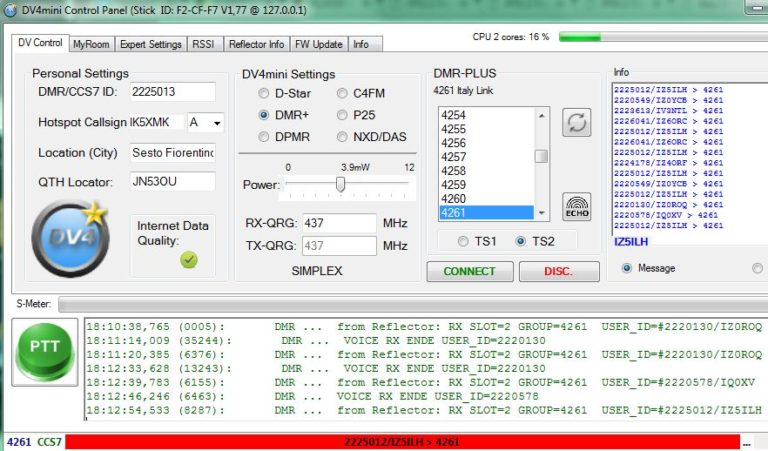Image resolution: width=768 pixels, height=451 pixels.
Task: Click the 18:10:38,765 log line
Action: coord(424,327)
